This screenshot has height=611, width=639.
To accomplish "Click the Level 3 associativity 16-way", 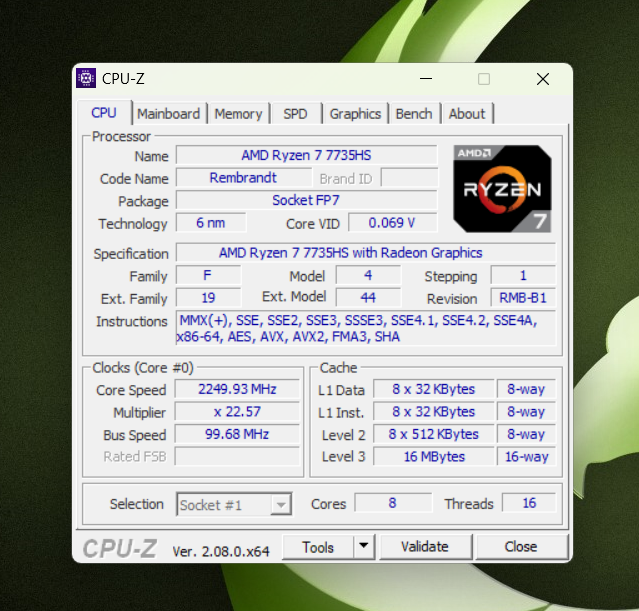I will pyautogui.click(x=527, y=456).
